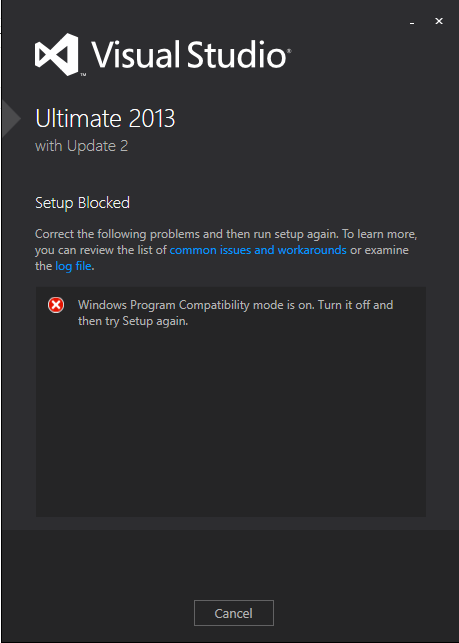
Task: Cancel the blocked setup
Action: point(234,613)
